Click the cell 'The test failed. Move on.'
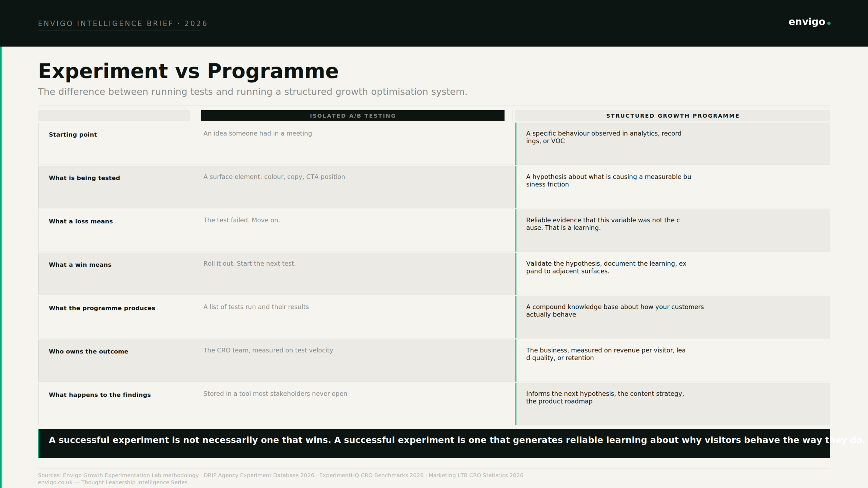This screenshot has width=868, height=488. click(242, 220)
